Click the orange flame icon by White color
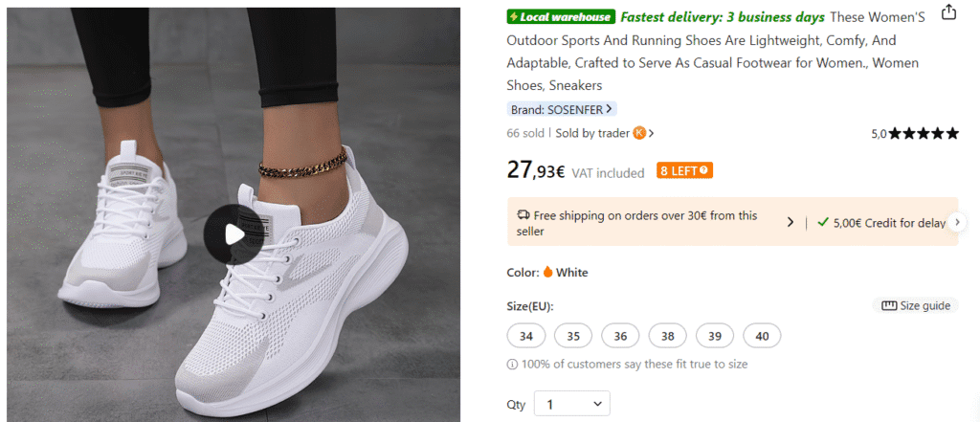This screenshot has width=980, height=422. [548, 273]
